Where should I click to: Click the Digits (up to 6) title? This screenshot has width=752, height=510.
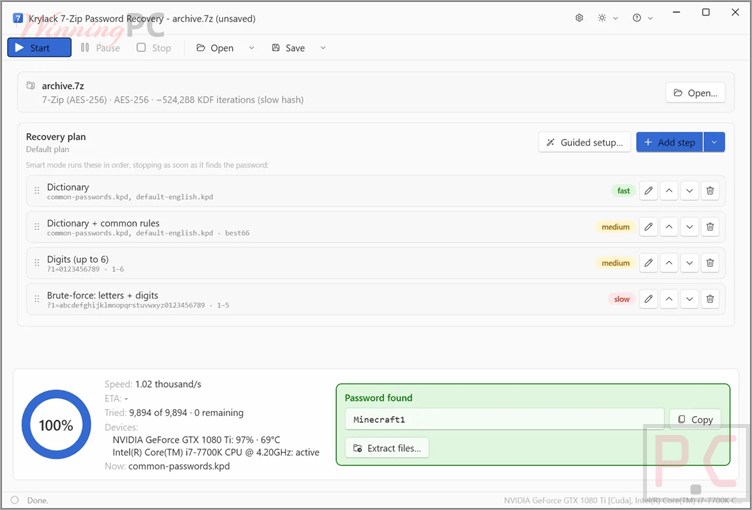(x=78, y=259)
